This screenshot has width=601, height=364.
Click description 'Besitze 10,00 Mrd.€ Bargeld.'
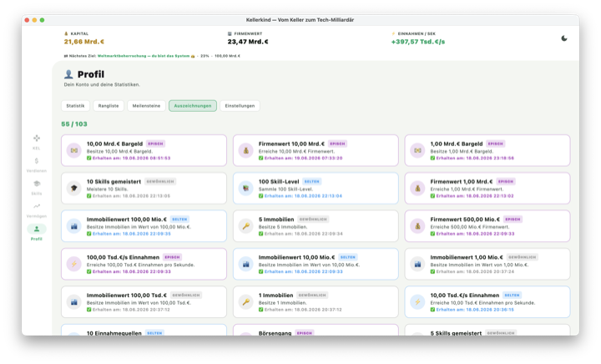coord(119,151)
